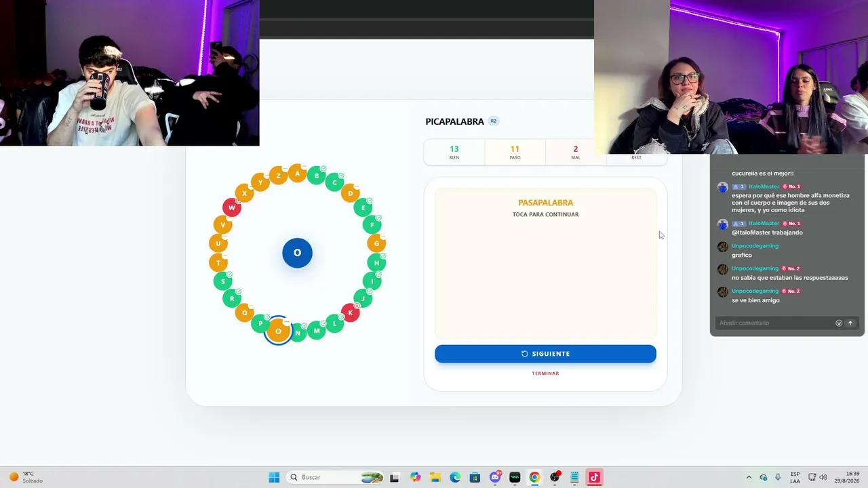
Task: Click the 13 Bien score counter
Action: 454,152
